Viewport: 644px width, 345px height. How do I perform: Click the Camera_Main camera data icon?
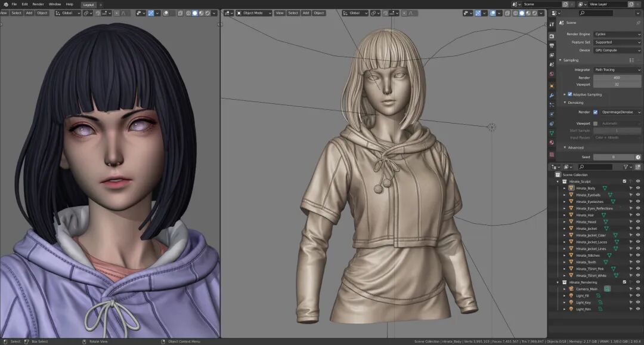point(607,289)
